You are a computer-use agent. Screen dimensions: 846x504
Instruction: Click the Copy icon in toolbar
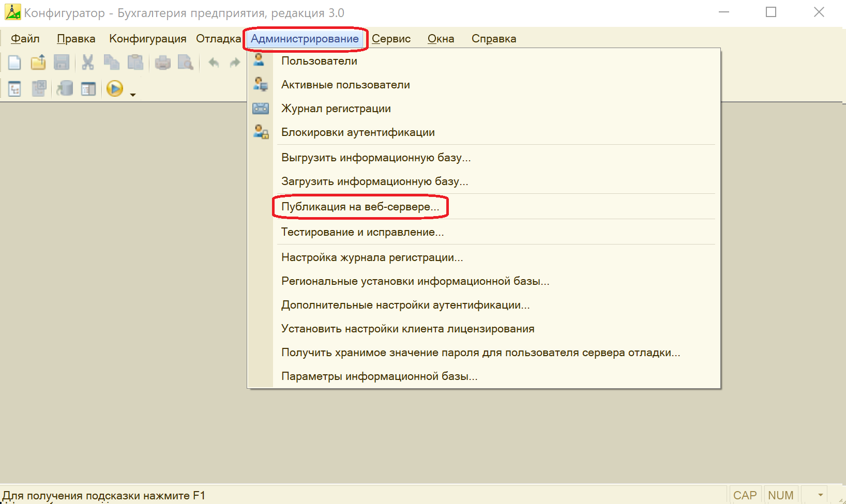111,63
